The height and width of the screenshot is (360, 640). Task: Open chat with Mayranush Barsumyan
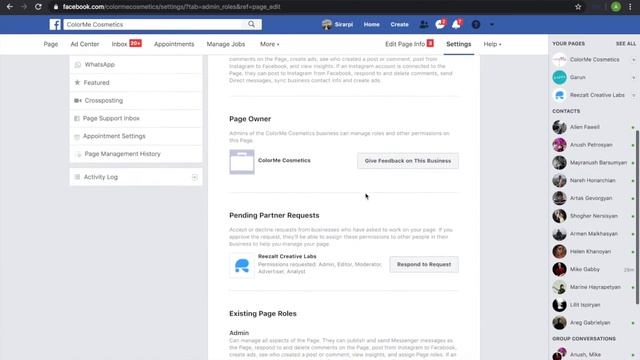[x=594, y=162]
